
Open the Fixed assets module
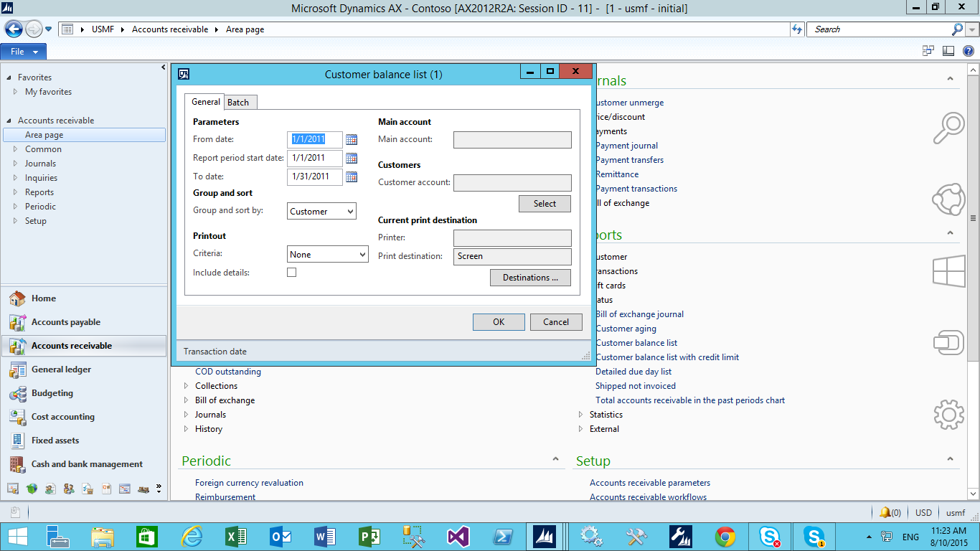[55, 441]
